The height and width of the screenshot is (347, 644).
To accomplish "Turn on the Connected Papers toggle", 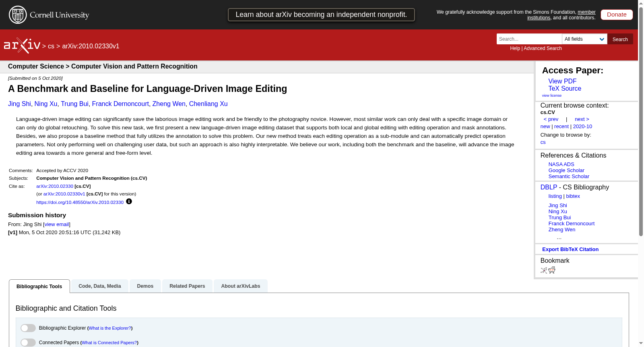I will pos(28,343).
